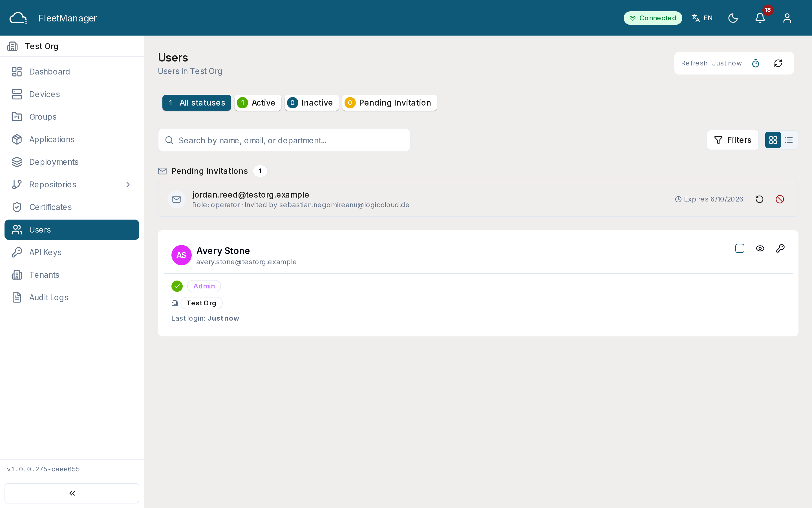
Task: Click Avery Stone name
Action: pyautogui.click(x=223, y=251)
